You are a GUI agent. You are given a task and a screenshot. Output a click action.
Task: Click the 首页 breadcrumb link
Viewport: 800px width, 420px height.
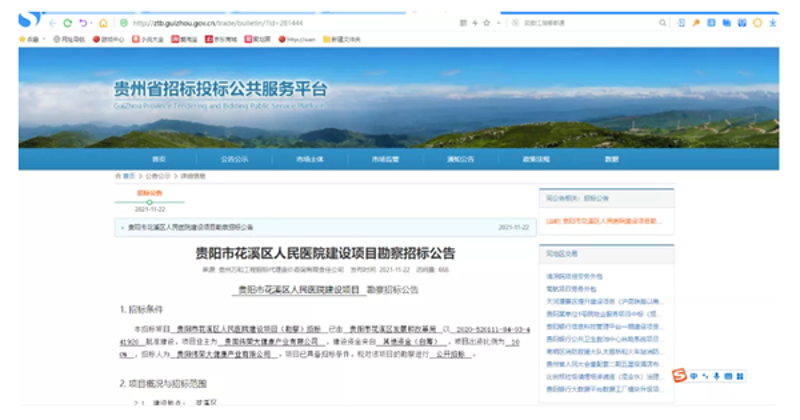[x=129, y=176]
